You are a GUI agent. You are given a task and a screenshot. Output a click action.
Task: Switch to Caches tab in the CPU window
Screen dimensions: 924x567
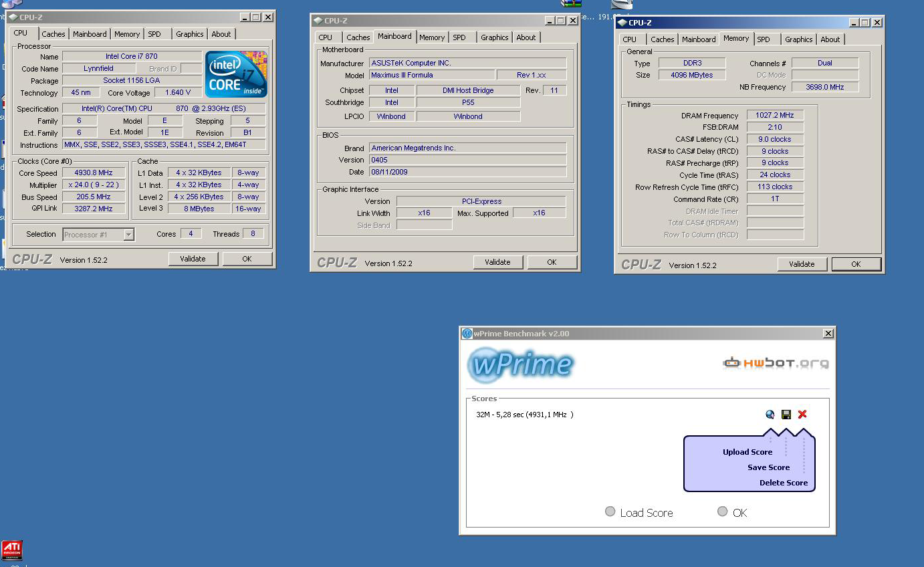point(53,34)
